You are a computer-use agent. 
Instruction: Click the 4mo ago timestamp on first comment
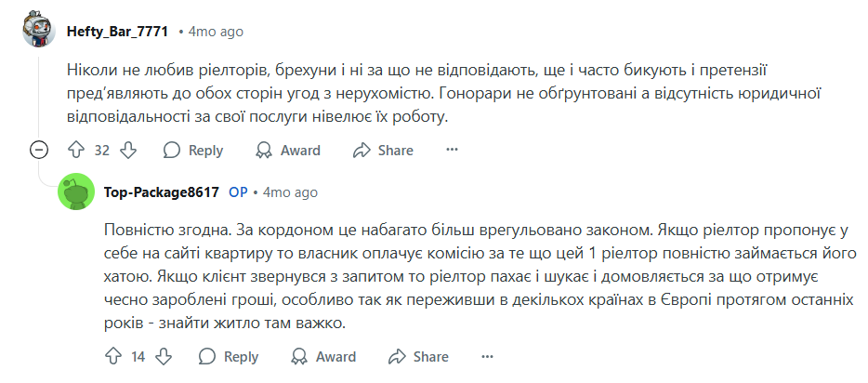point(216,32)
